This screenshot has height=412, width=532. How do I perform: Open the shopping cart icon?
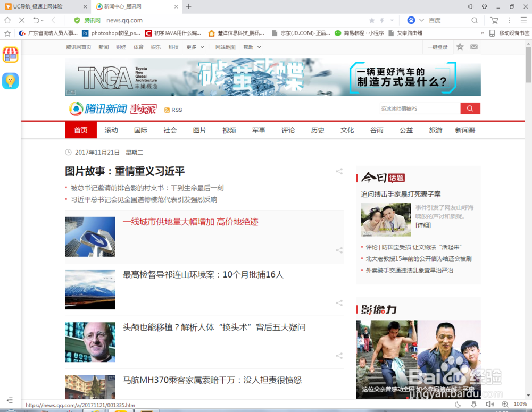[x=494, y=20]
